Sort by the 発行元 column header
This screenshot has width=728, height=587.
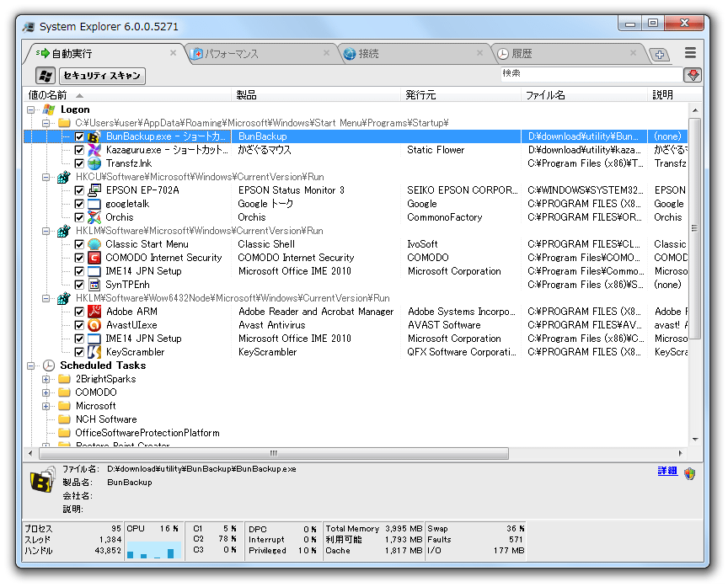coord(461,95)
